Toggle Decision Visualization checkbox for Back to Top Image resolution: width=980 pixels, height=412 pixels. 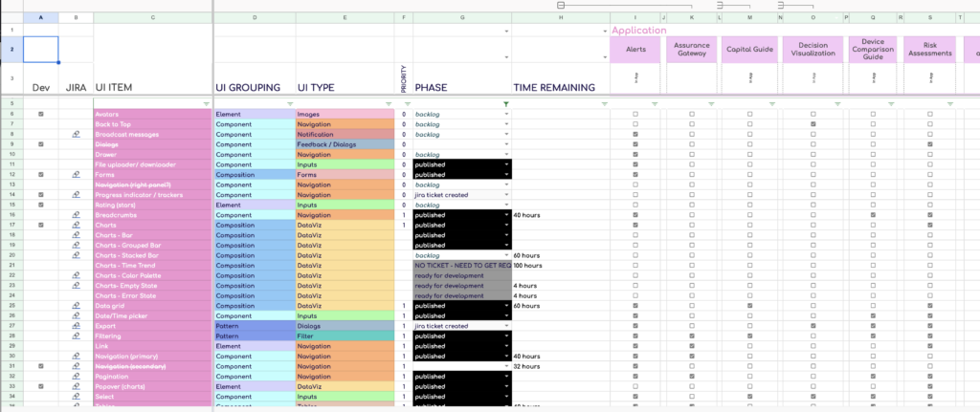click(813, 124)
